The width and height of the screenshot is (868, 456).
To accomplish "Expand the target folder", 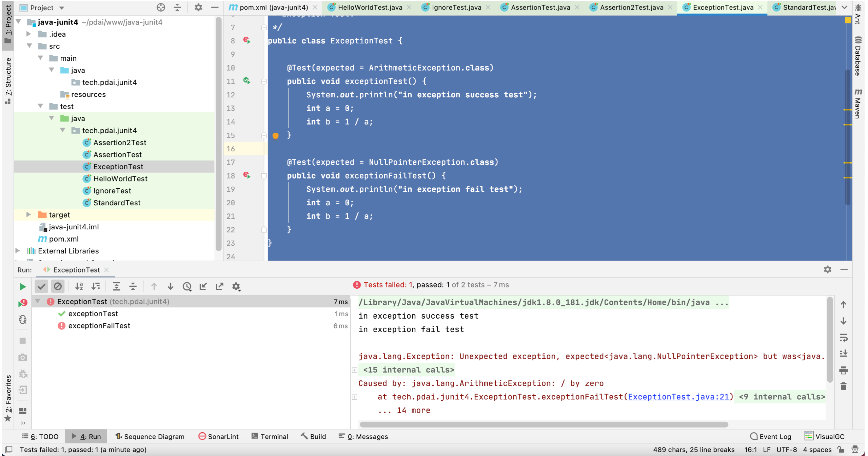I will point(29,215).
